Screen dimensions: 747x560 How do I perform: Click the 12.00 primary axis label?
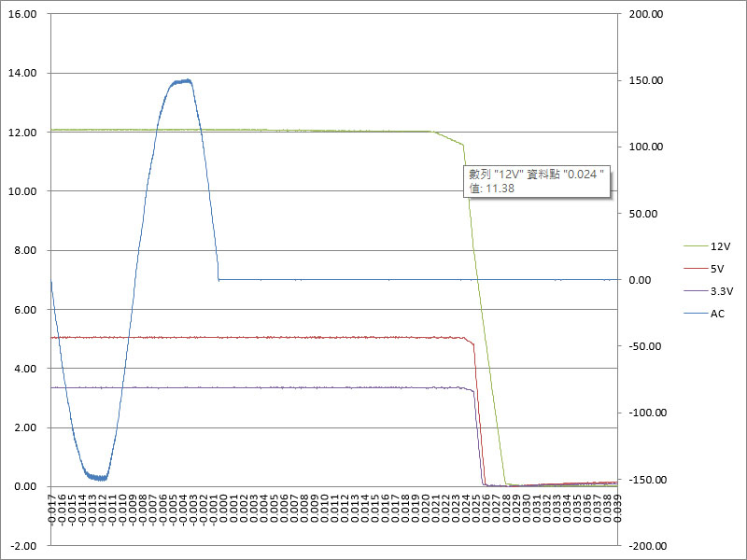pyautogui.click(x=22, y=133)
